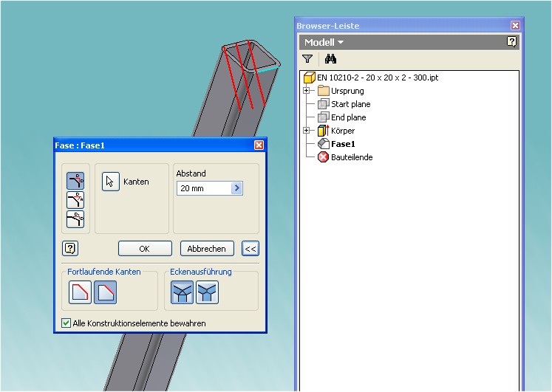Click the Fase1 chamfer feature icon
552x392 pixels.
[323, 144]
